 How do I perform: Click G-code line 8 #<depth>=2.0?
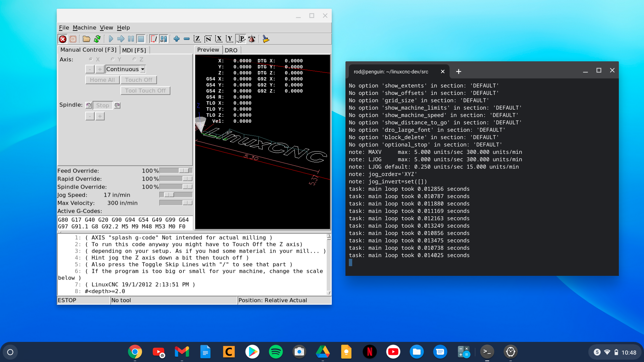(x=105, y=291)
